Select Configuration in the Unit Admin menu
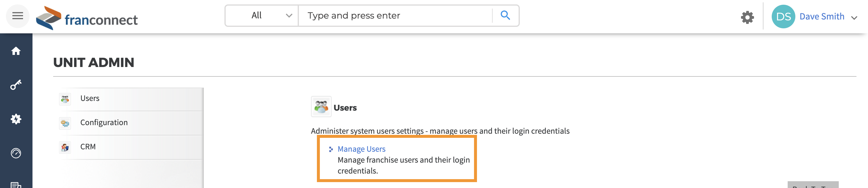 (x=104, y=123)
